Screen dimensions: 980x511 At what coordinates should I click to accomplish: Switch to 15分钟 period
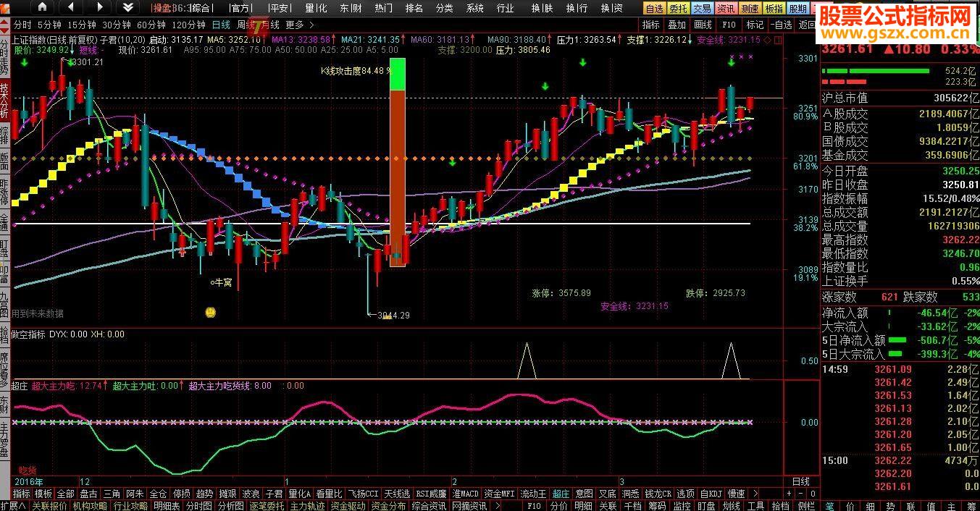coord(82,25)
